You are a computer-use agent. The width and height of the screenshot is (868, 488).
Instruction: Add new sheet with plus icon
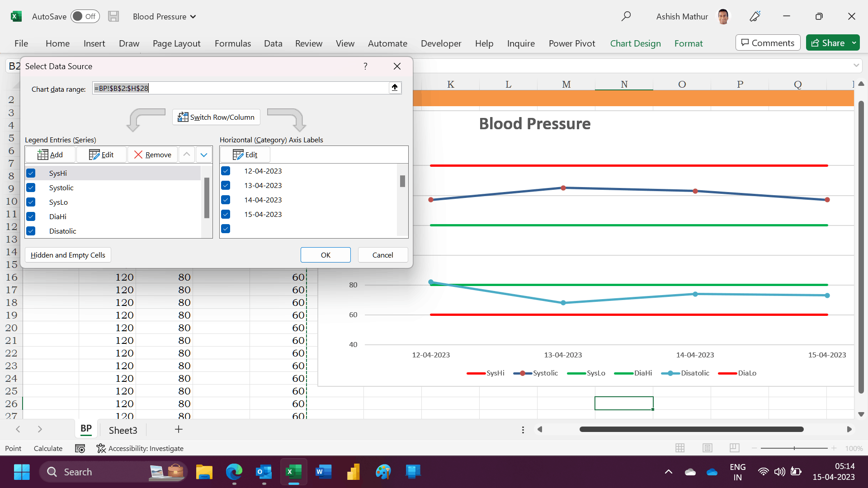point(179,429)
